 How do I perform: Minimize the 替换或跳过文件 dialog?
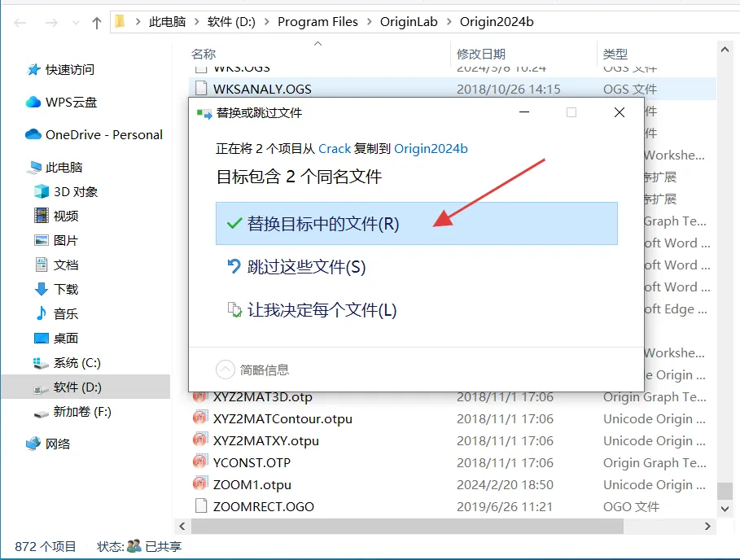523,112
